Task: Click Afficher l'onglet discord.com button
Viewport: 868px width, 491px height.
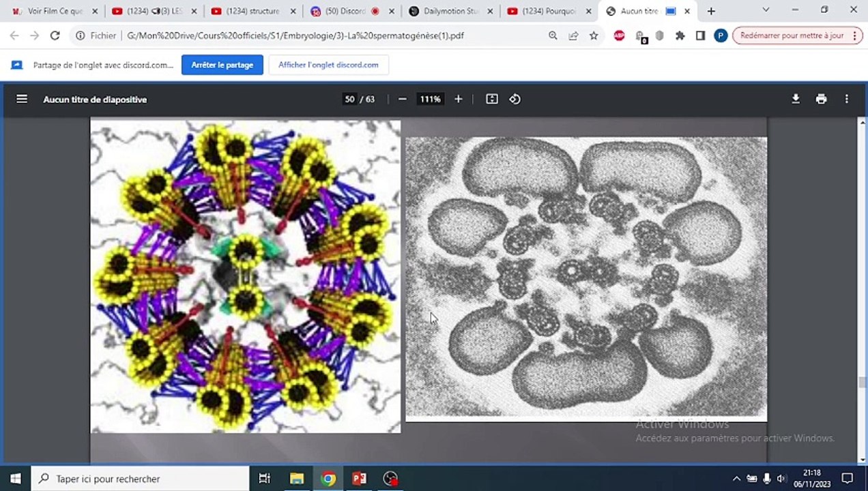Action: (328, 65)
